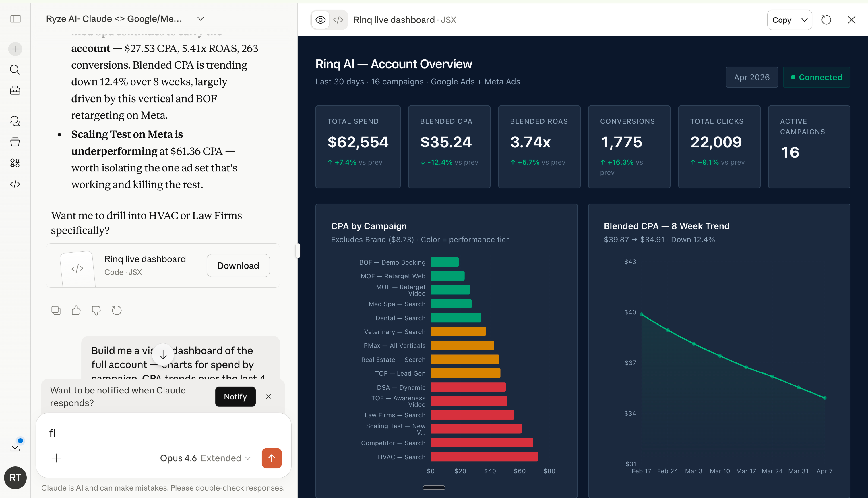Switch to code view in the artifact header
The image size is (868, 498).
click(x=338, y=20)
